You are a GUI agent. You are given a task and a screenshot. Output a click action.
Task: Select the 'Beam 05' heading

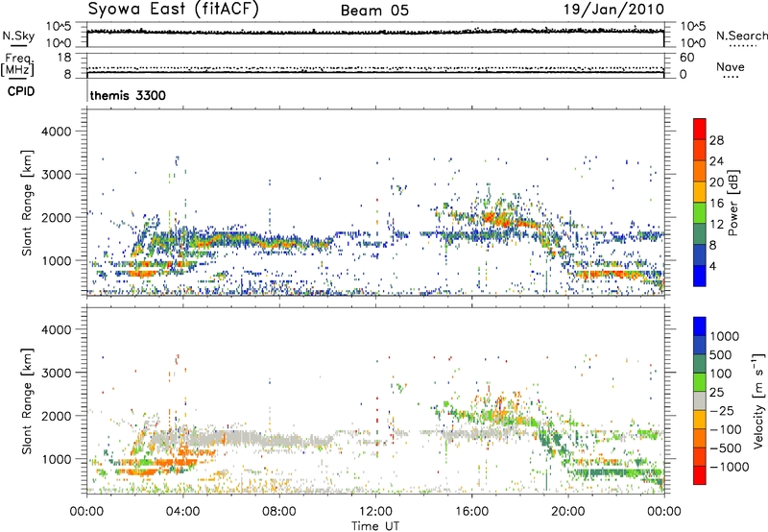click(374, 11)
